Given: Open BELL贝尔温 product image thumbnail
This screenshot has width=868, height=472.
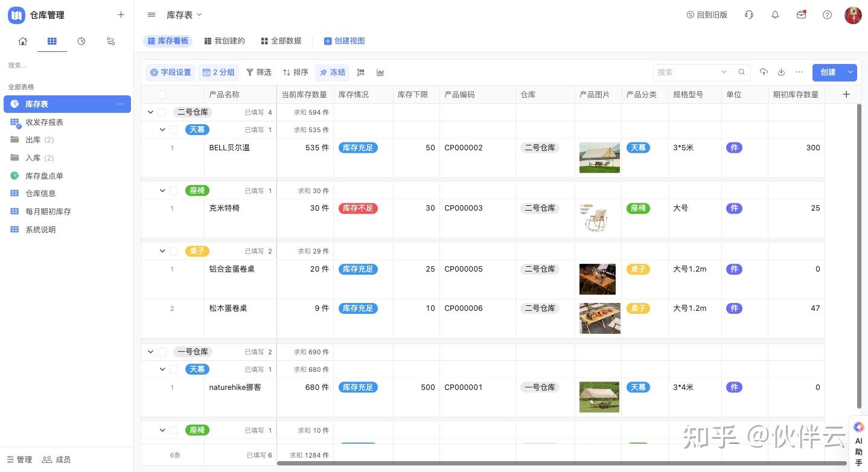Looking at the screenshot, I should (x=599, y=158).
